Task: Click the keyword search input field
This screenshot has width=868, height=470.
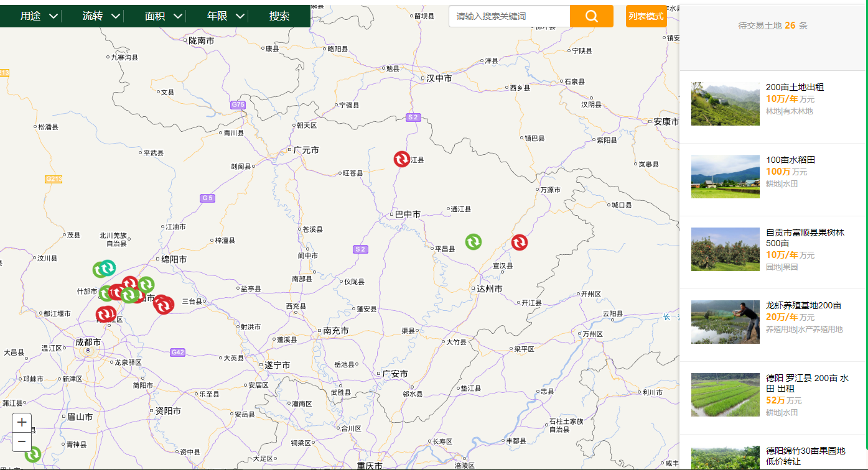Action: click(x=509, y=16)
